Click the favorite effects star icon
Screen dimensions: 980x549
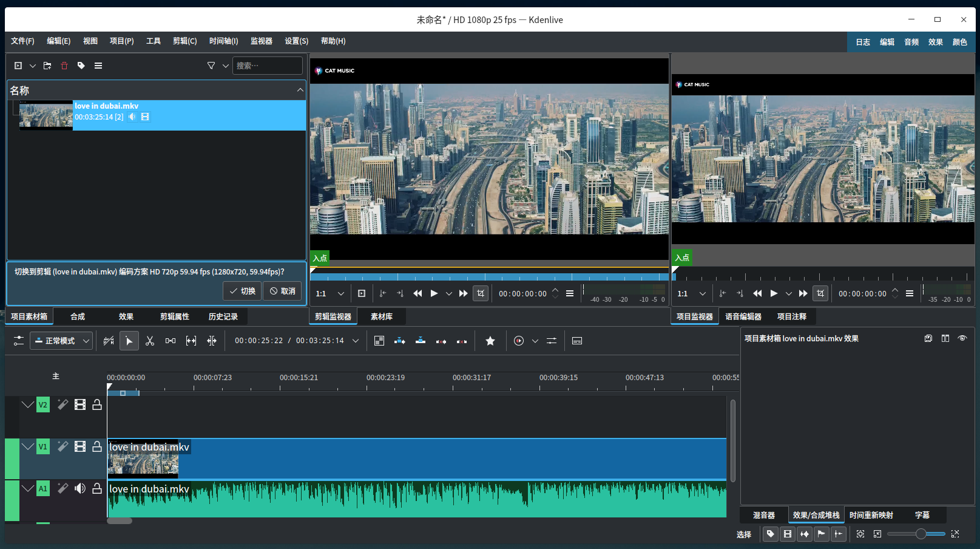tap(490, 341)
